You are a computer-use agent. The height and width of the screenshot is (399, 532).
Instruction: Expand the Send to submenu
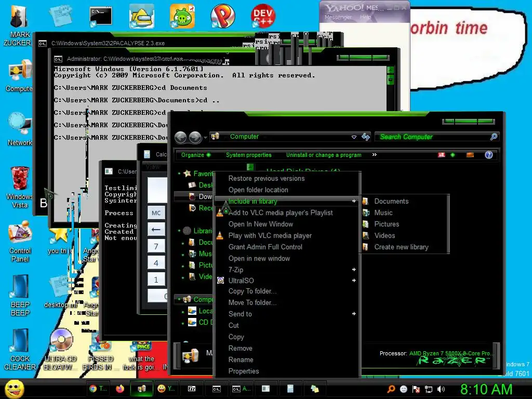click(x=287, y=314)
